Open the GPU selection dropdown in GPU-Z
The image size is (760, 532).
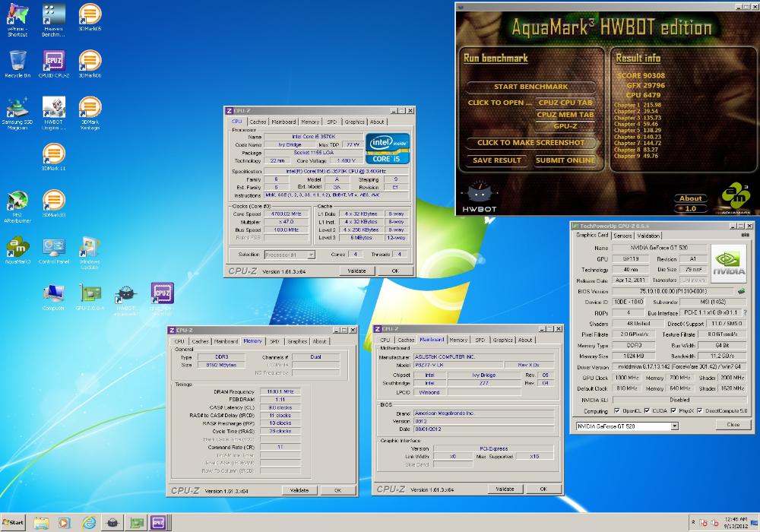(x=674, y=426)
